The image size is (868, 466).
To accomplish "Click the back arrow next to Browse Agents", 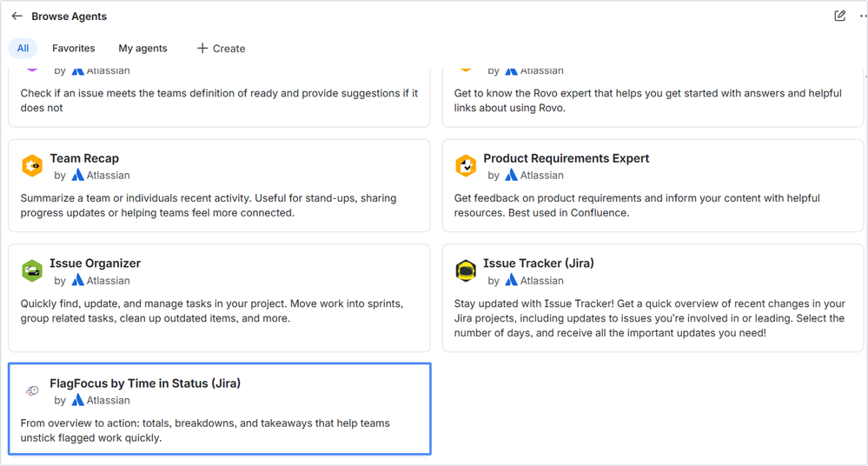I will tap(17, 16).
